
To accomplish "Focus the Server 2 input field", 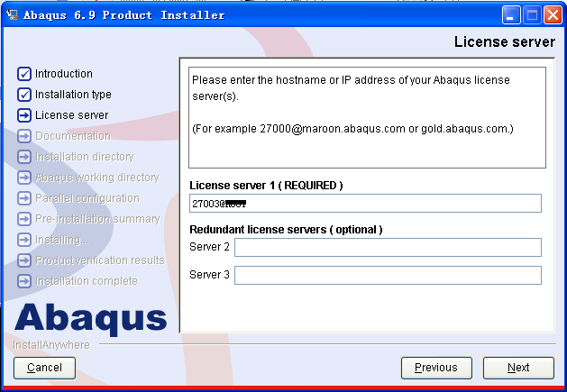I will pyautogui.click(x=388, y=247).
